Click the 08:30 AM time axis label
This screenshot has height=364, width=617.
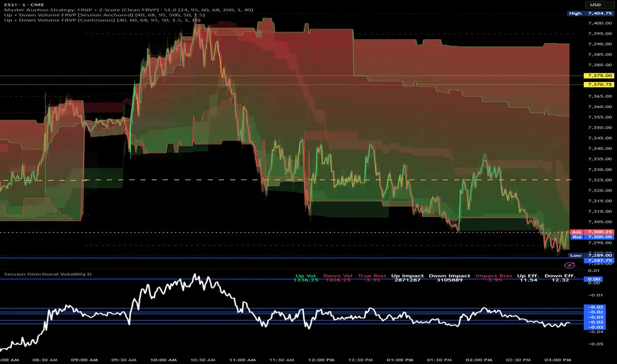point(45,359)
